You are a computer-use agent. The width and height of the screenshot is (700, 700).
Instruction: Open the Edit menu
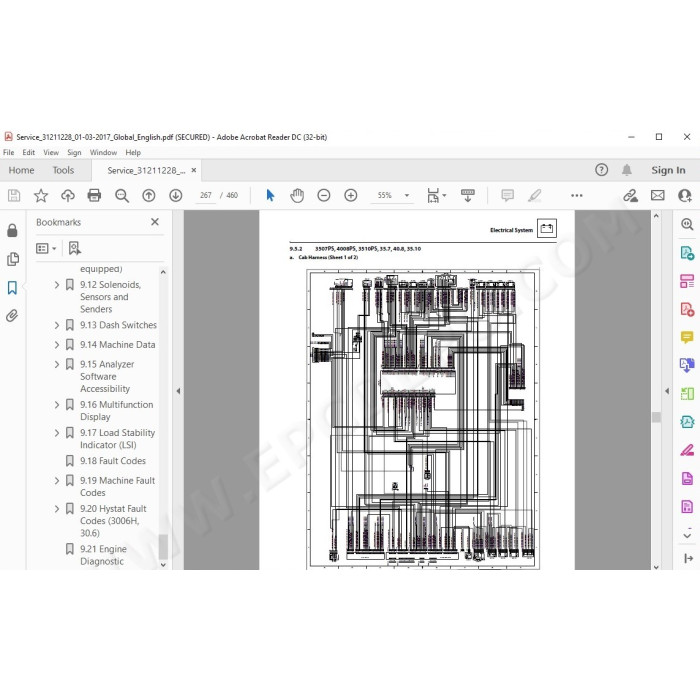tap(29, 152)
